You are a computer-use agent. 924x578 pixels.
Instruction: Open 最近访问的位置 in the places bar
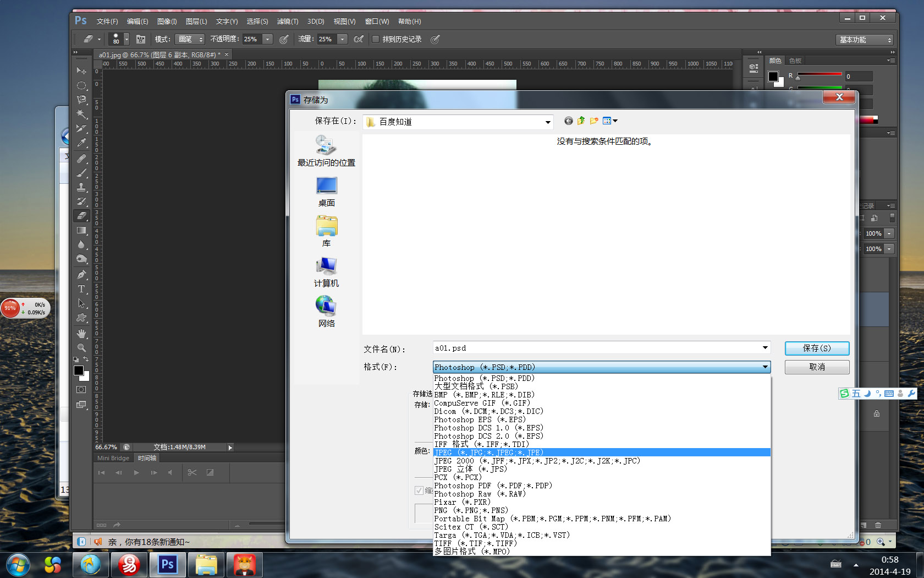click(326, 151)
